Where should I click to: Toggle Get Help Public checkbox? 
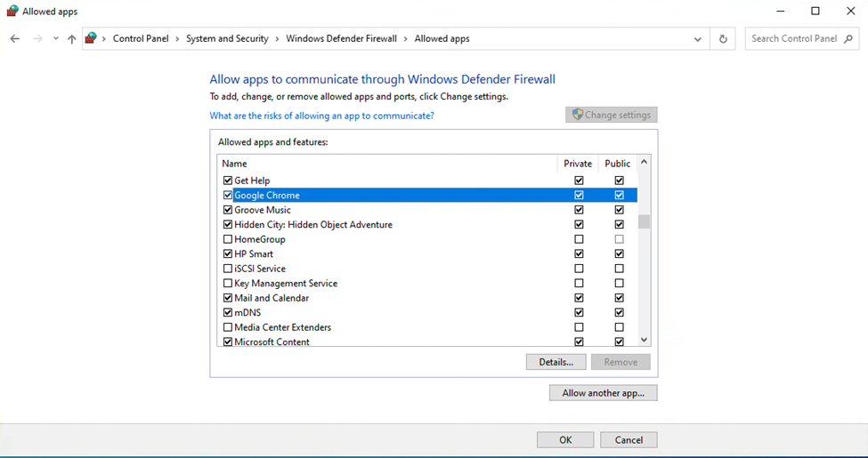pos(619,181)
